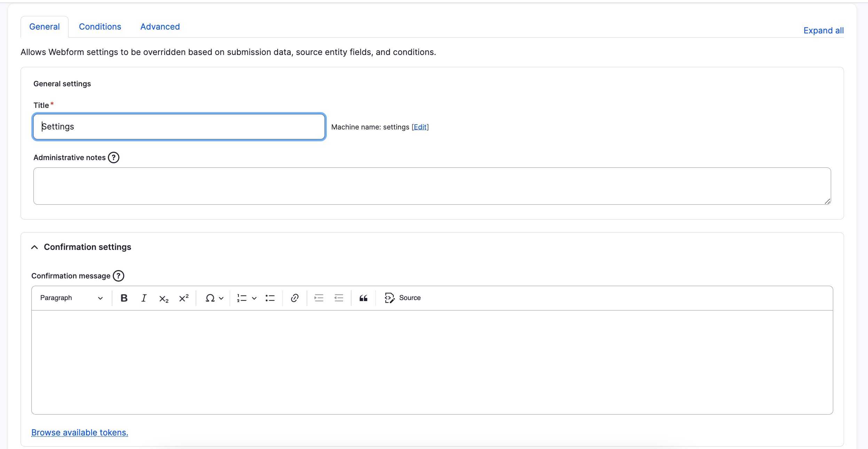
Task: Insert a bulleted list
Action: [x=270, y=298]
